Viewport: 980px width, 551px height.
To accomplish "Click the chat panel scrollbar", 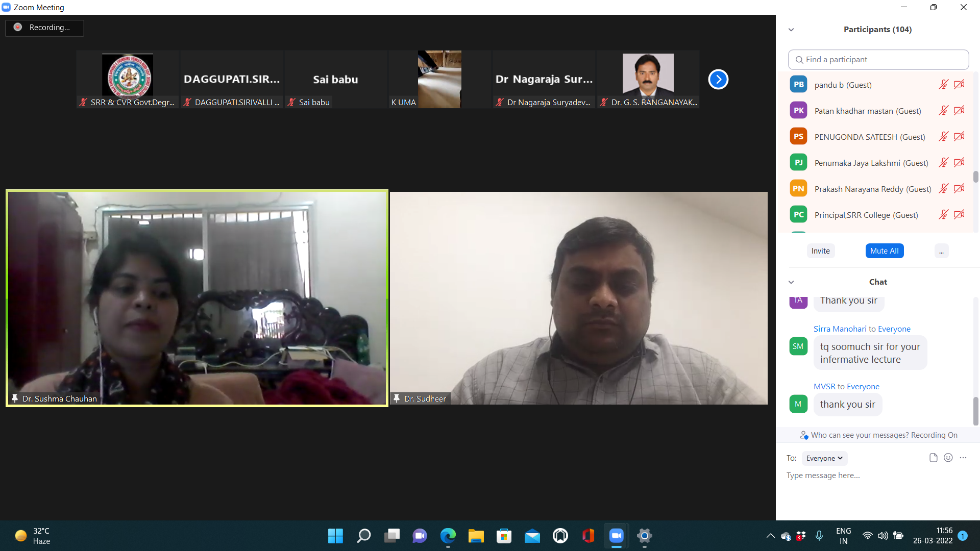I will (x=975, y=411).
